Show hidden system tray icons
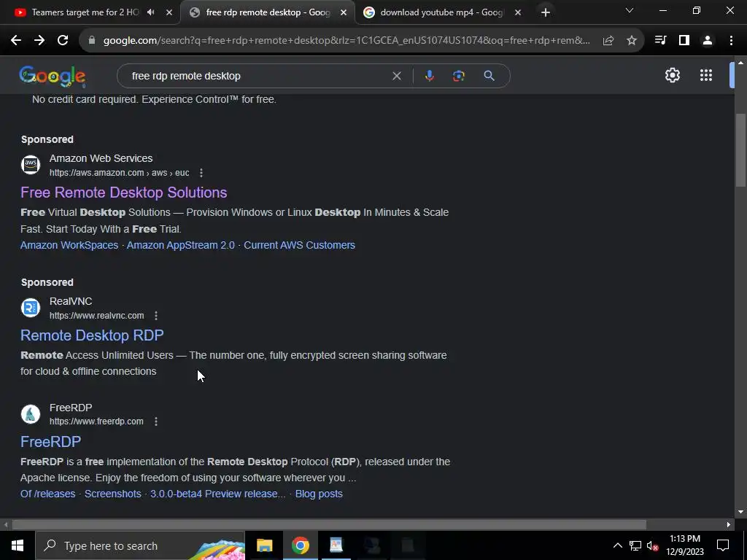Image resolution: width=747 pixels, height=560 pixels. click(x=617, y=545)
